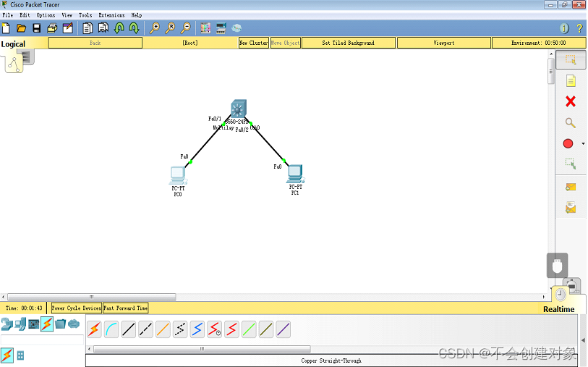Choose the Resize Shape tool
The image size is (588, 367).
571,164
